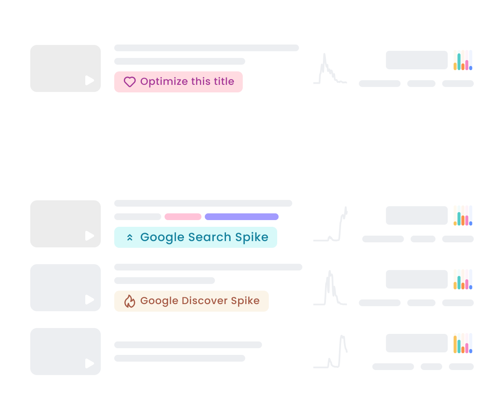Click the heart icon beside Optimize this title
Screen dimensions: 504x420
pos(130,82)
